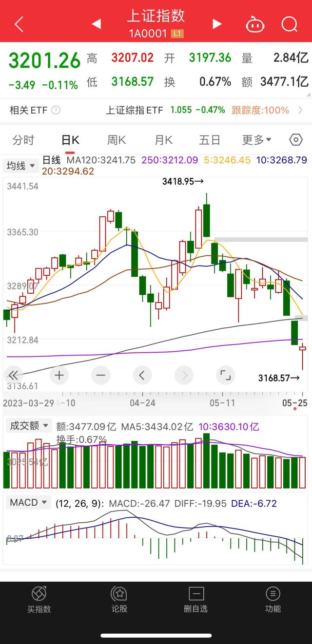Pan chart left with the chevron button

coord(142,375)
